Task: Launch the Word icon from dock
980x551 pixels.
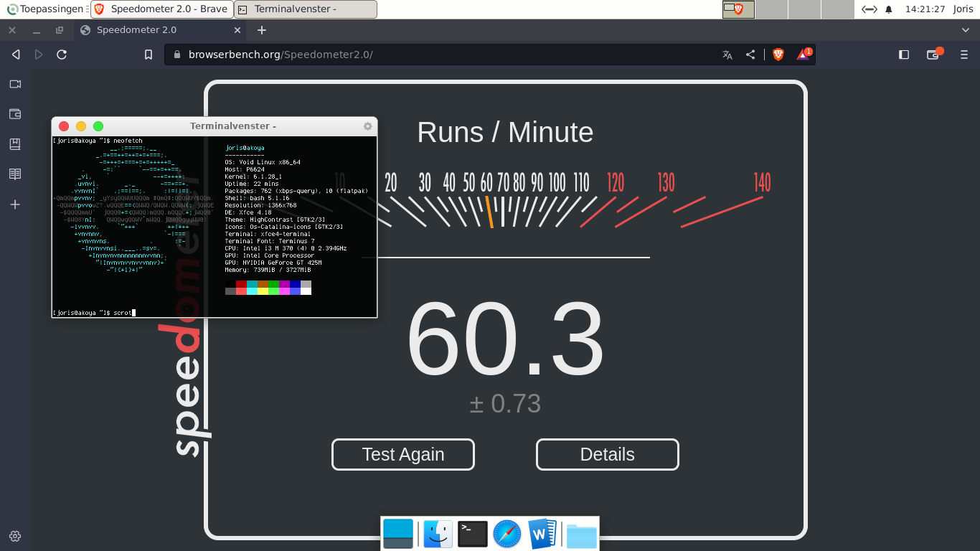Action: click(542, 534)
